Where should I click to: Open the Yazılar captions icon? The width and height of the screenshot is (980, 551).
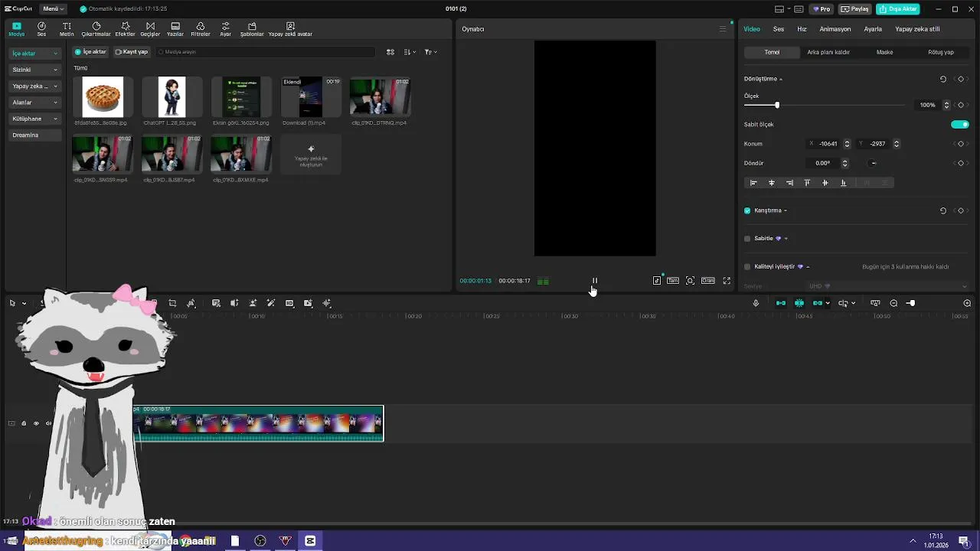(x=175, y=29)
